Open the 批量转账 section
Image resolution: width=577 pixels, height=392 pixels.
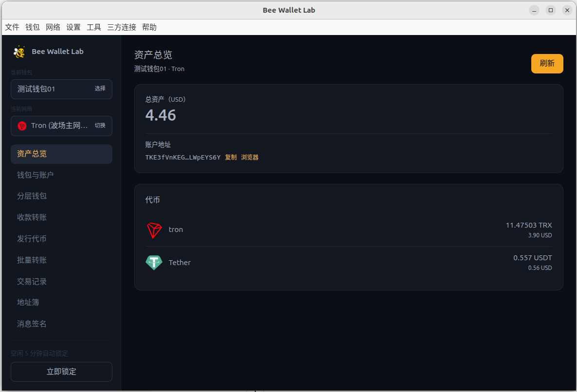point(61,260)
